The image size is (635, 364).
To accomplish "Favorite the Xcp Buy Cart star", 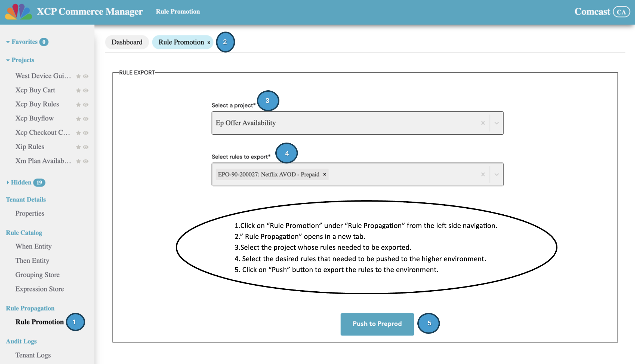I will (x=78, y=90).
